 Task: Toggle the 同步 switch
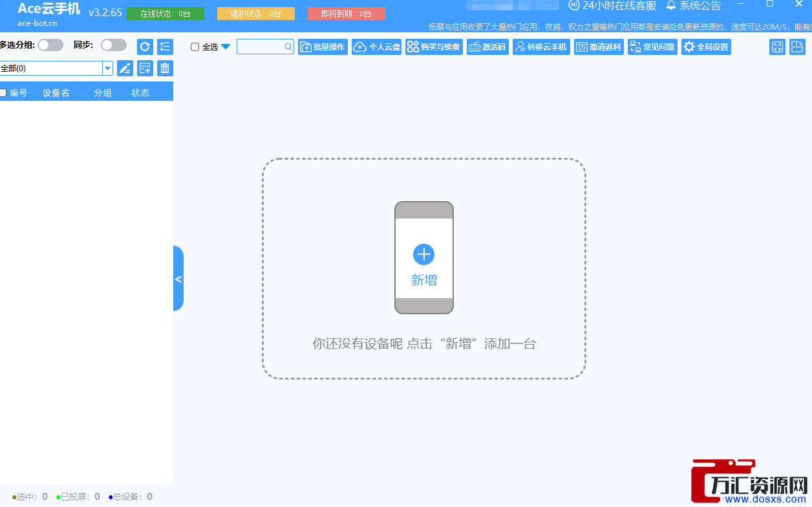tap(114, 45)
